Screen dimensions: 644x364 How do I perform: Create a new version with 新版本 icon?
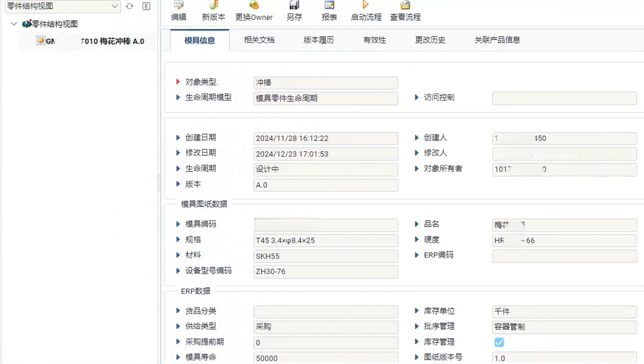coord(214,6)
